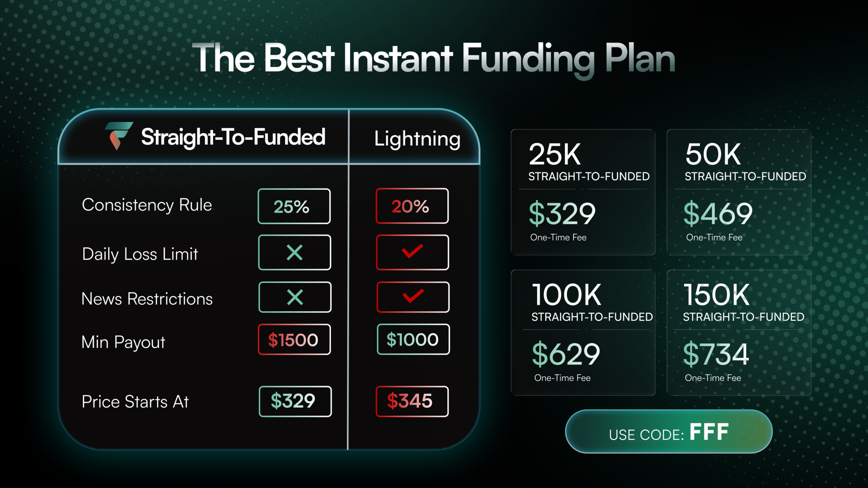This screenshot has height=488, width=868.
Task: Open the 50K Straight-To-Funded card
Action: 739,192
